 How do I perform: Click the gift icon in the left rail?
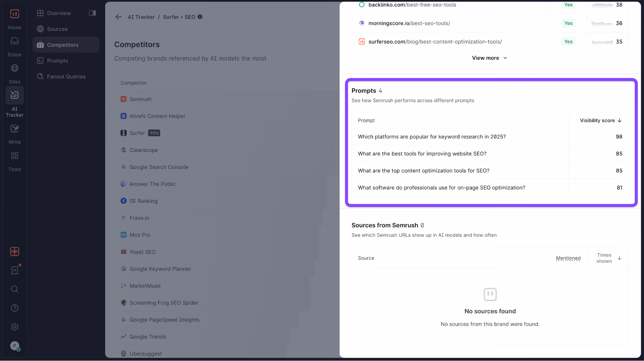14,251
